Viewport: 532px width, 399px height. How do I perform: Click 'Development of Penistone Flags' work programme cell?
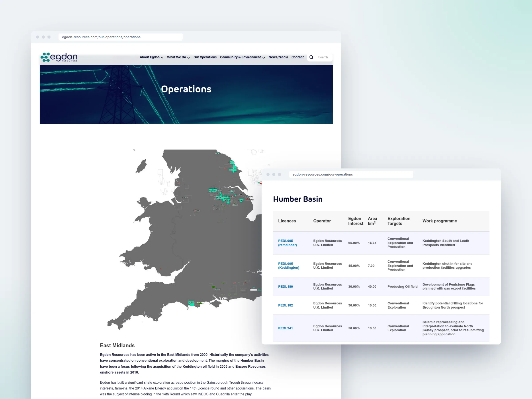(449, 287)
